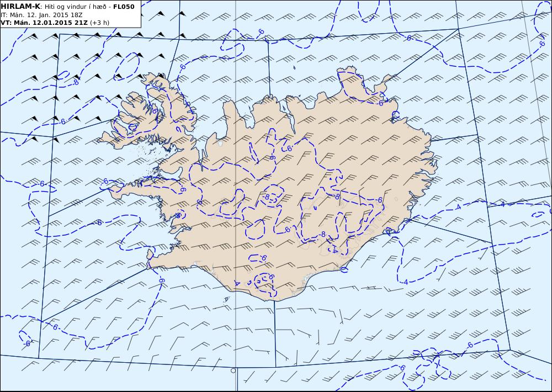Select the IT: Mán. 12. Jan. 2015 18Z line
Screen dimensions: 552x392
41,15
